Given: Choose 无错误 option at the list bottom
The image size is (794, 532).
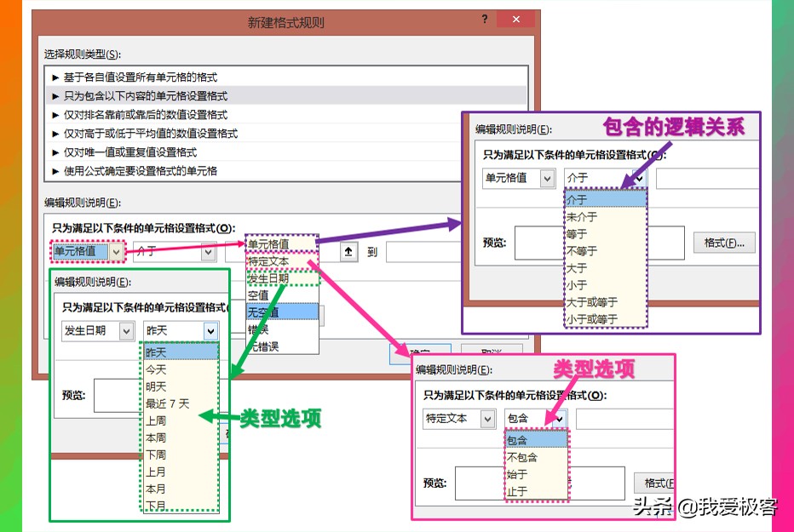Looking at the screenshot, I should coord(282,346).
